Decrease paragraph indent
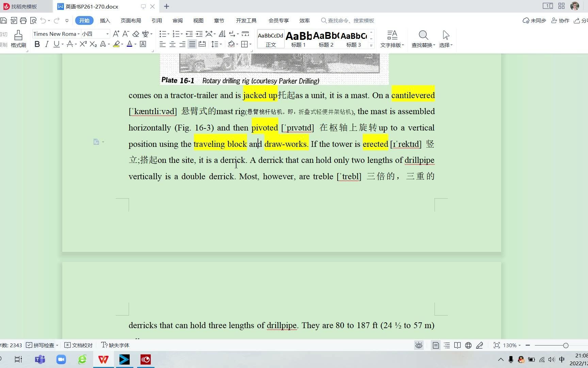This screenshot has width=588, height=368. [189, 34]
